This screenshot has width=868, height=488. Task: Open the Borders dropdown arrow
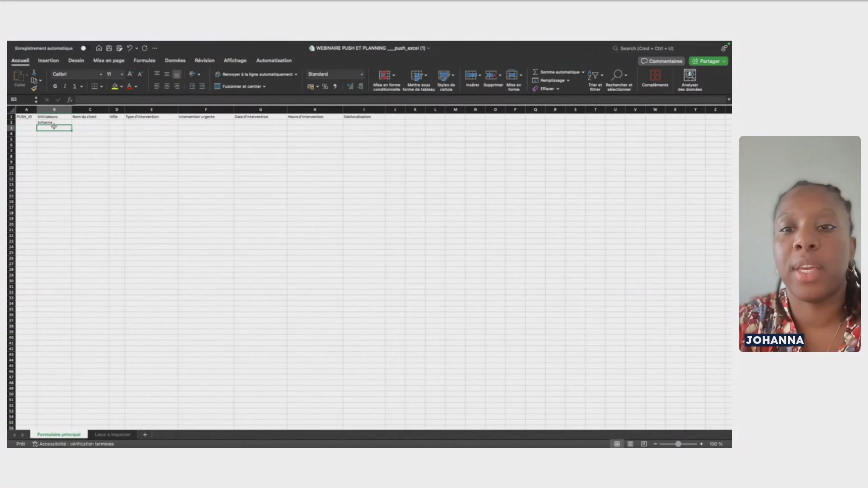pyautogui.click(x=101, y=86)
